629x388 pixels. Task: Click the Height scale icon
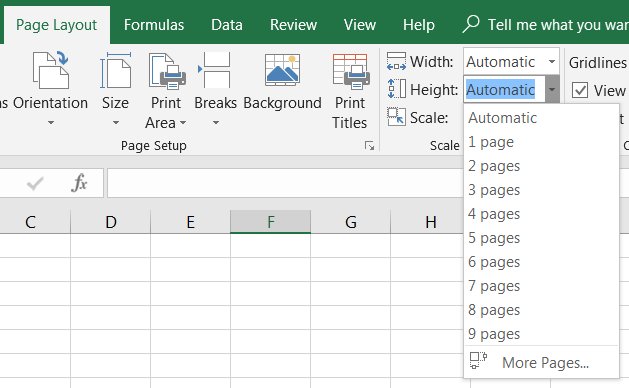pos(396,89)
